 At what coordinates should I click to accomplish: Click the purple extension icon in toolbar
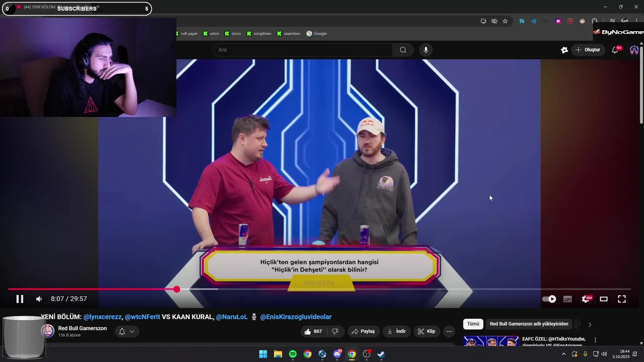click(558, 21)
